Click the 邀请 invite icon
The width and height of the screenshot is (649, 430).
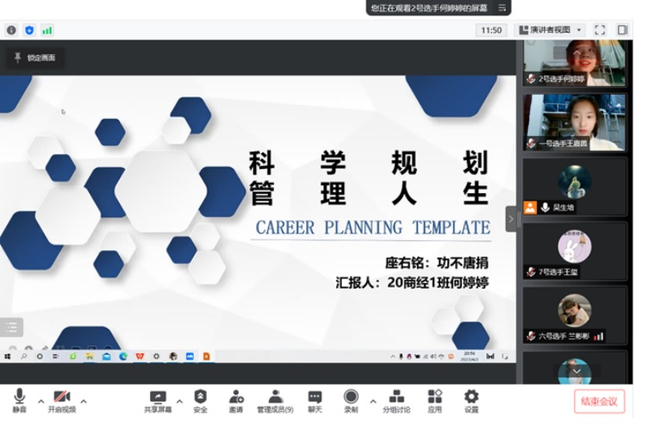(x=236, y=398)
